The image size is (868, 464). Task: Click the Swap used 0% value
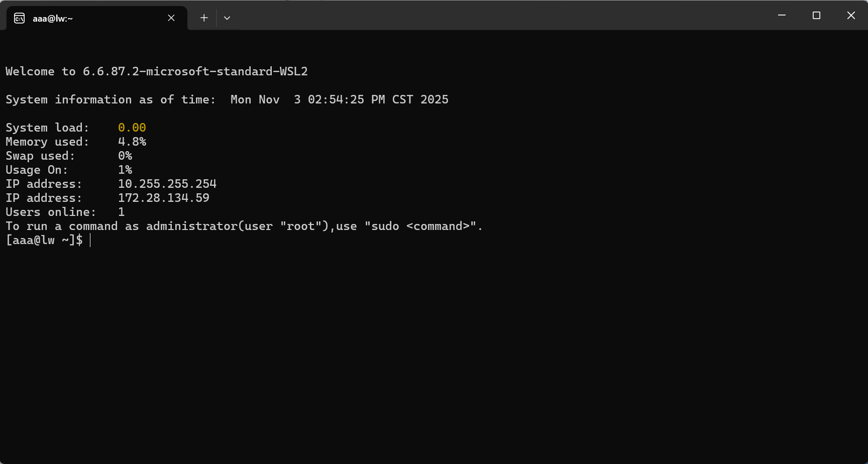click(125, 156)
